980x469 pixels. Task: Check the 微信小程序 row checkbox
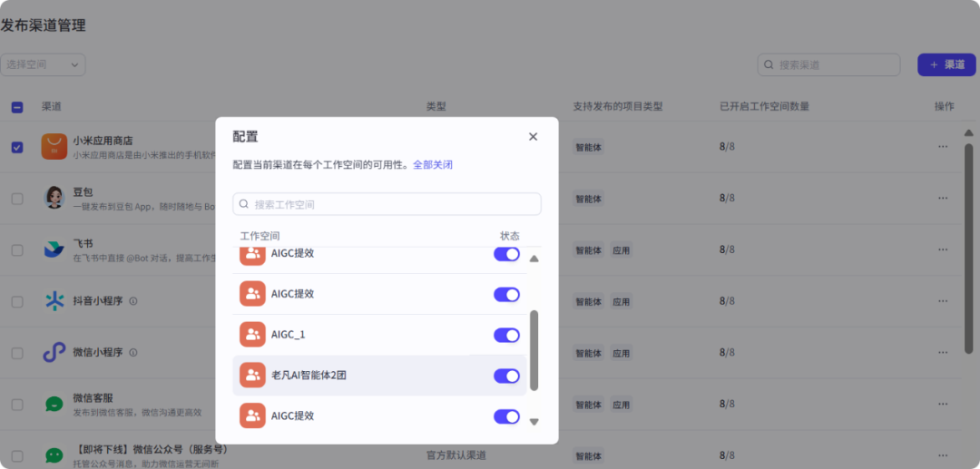[17, 353]
